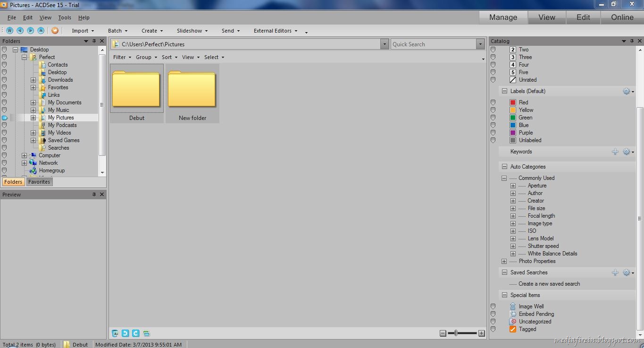Screen dimensions: 644x348
Task: Click the Send toolbar button
Action: pos(231,31)
